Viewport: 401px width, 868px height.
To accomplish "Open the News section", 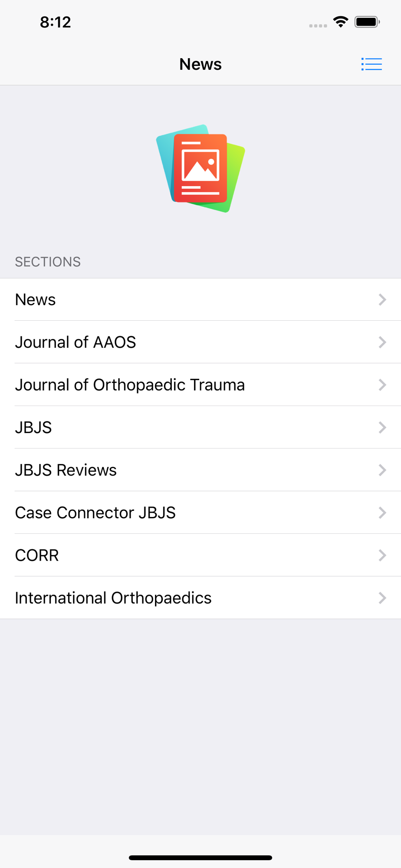I will (200, 299).
